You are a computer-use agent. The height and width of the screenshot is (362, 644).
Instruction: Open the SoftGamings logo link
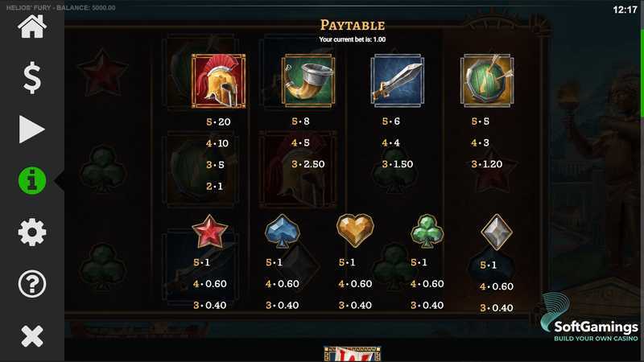point(589,317)
